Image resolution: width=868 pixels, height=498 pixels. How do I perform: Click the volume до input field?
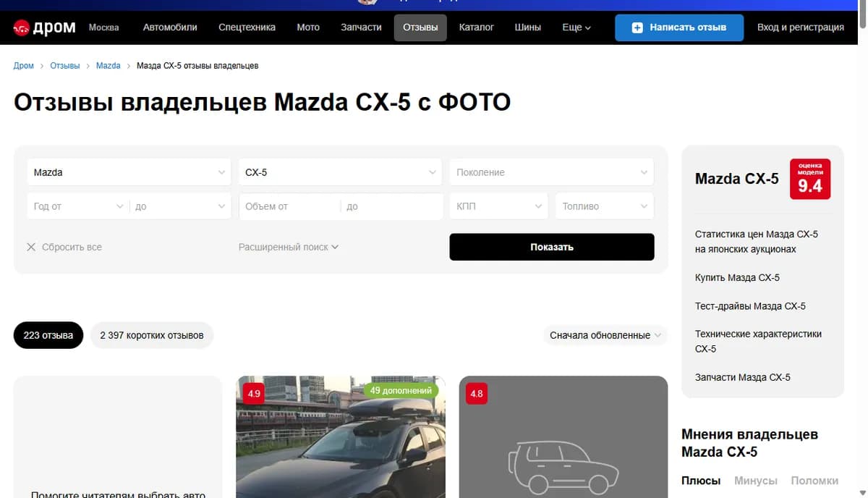click(392, 206)
